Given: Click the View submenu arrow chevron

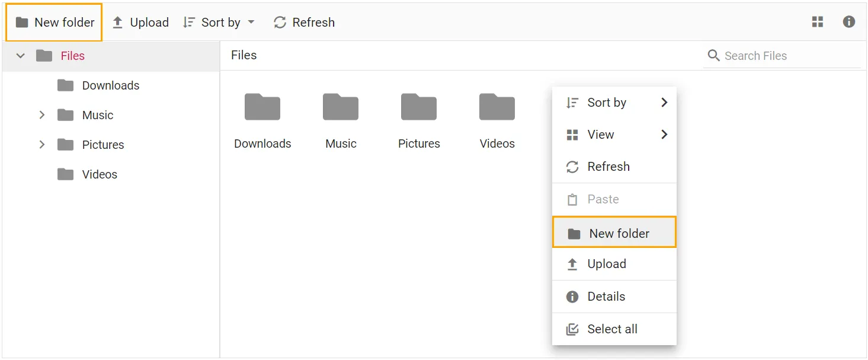Looking at the screenshot, I should tap(664, 135).
